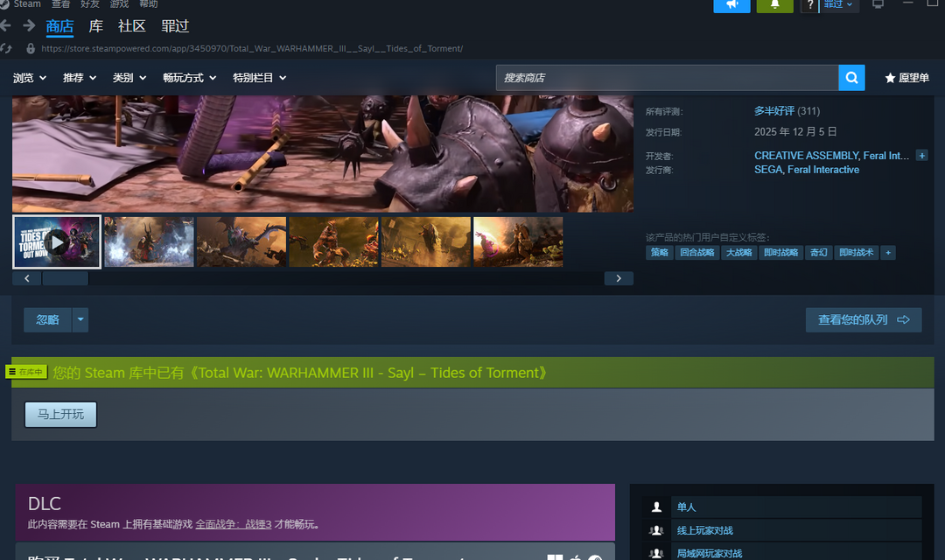The image size is (945, 560).
Task: Click the question mark help icon
Action: 809,5
